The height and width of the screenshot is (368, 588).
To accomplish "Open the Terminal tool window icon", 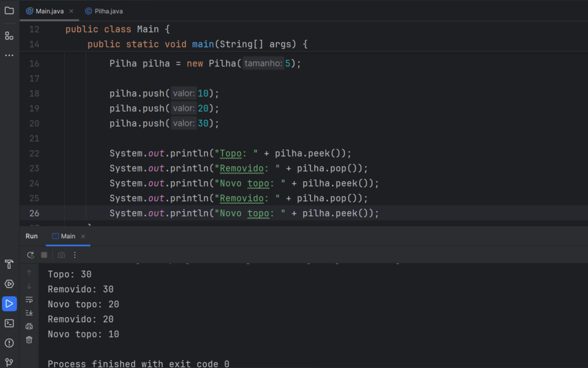I will [9, 324].
